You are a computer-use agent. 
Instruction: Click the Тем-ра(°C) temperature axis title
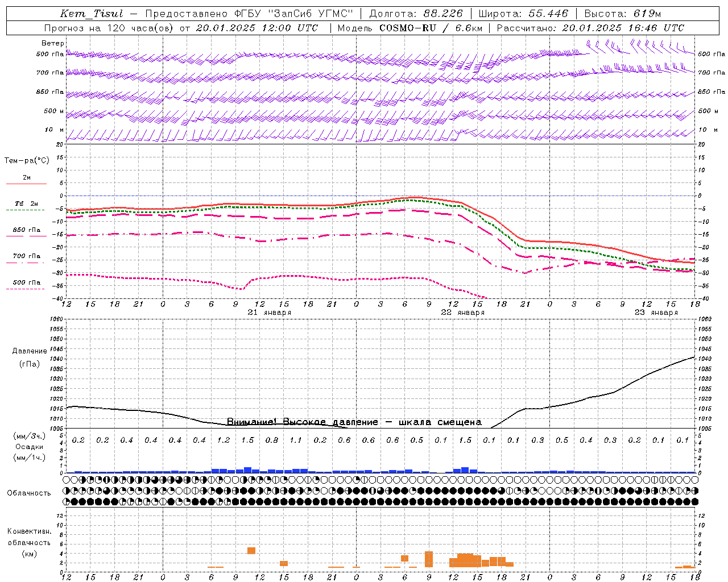27,161
